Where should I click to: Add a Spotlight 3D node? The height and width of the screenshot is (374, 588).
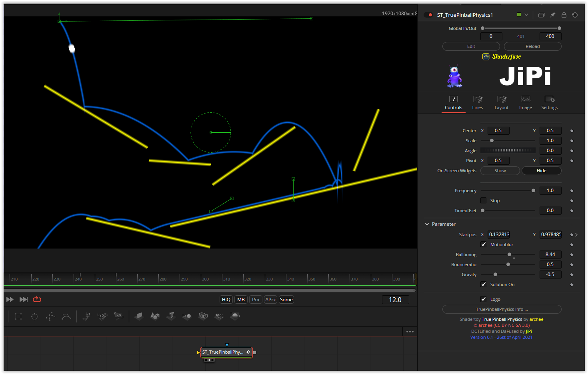(x=219, y=316)
